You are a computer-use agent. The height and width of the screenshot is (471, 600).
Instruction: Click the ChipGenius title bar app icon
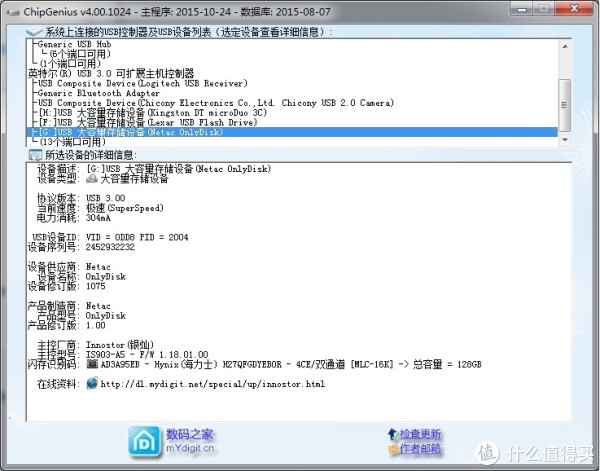(x=13, y=12)
